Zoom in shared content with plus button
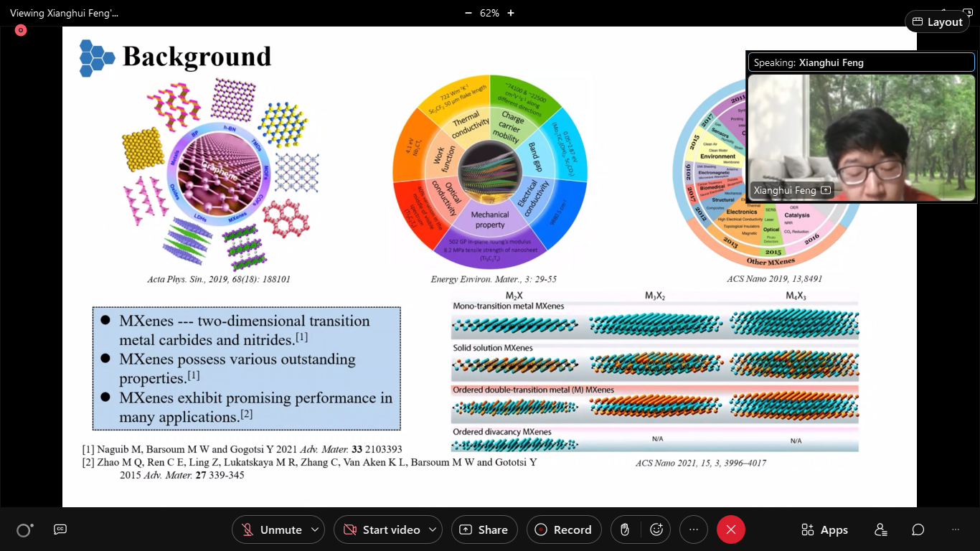Screen dimensions: 980x551 point(511,13)
